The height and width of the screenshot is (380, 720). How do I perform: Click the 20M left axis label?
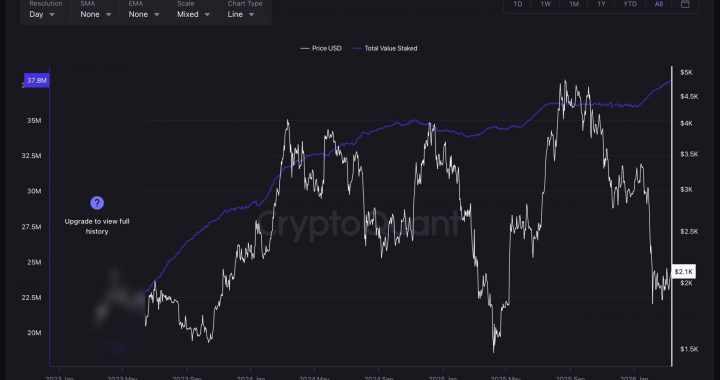[x=34, y=333]
